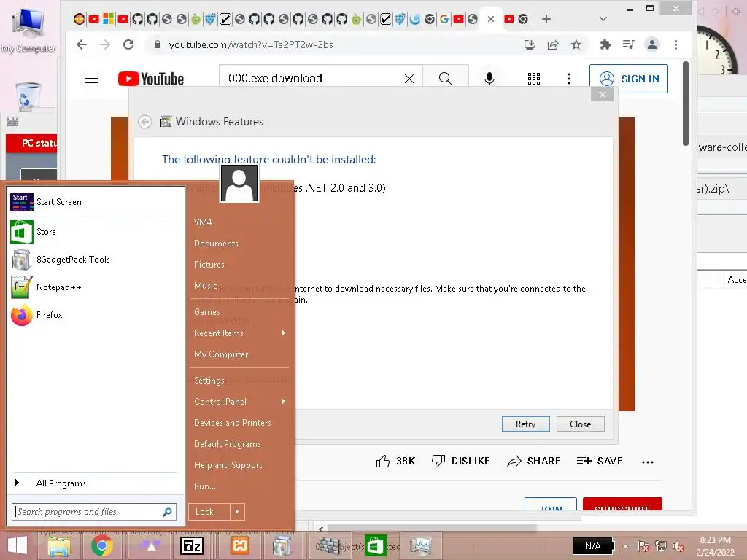This screenshot has width=747, height=560.
Task: Open more actions ellipsis under video
Action: (x=648, y=462)
